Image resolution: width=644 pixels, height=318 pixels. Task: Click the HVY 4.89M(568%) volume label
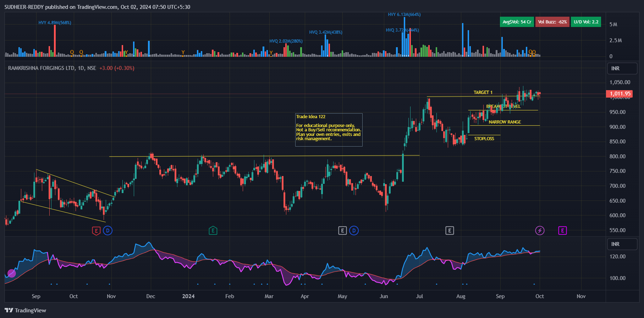55,23
